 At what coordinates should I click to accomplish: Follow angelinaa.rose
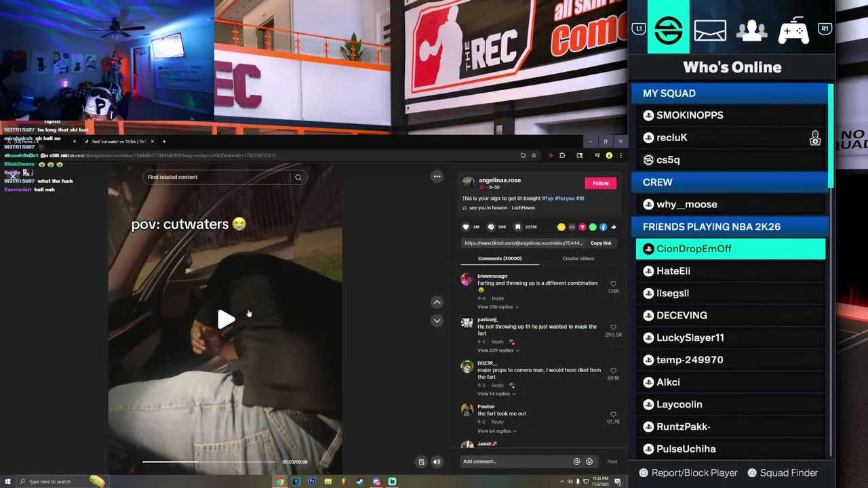click(x=600, y=183)
